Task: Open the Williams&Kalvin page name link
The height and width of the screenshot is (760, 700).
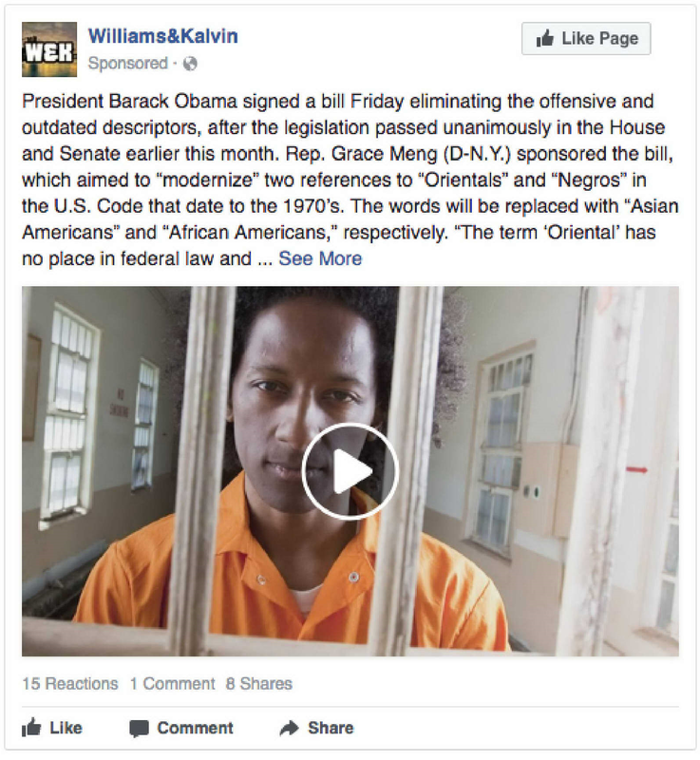Action: tap(162, 36)
